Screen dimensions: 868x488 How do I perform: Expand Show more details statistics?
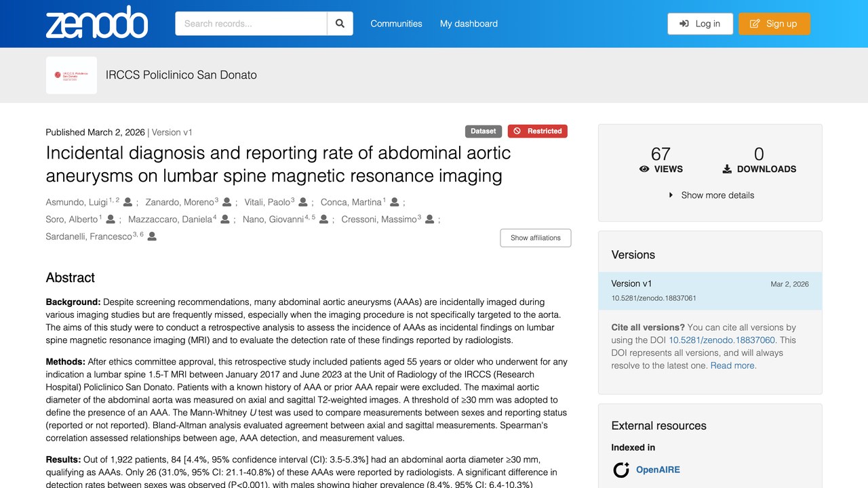(711, 195)
